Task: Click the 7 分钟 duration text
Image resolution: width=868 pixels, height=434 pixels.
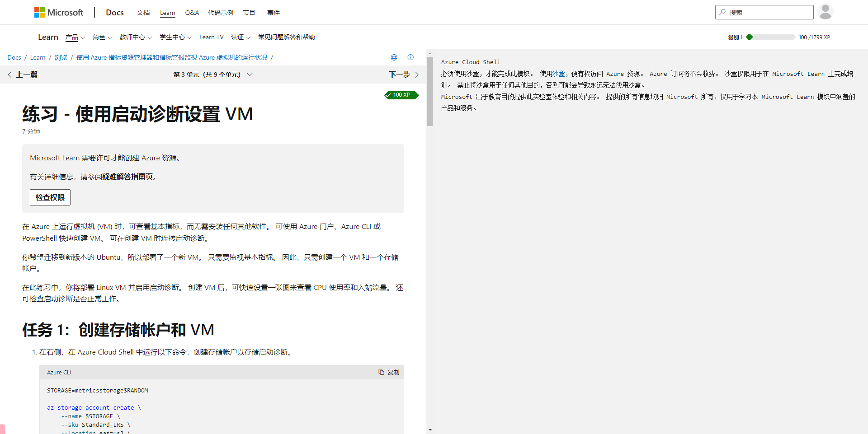Action: [31, 131]
